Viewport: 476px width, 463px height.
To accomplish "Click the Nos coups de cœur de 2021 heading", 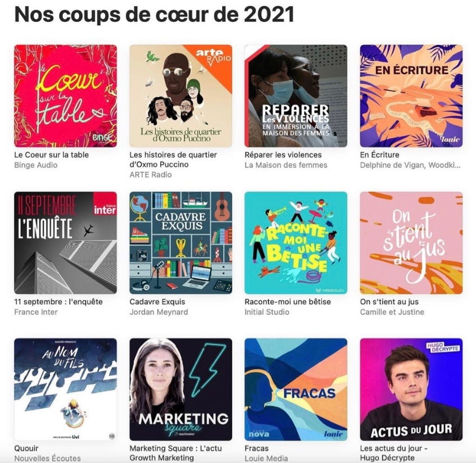I will (x=154, y=14).
